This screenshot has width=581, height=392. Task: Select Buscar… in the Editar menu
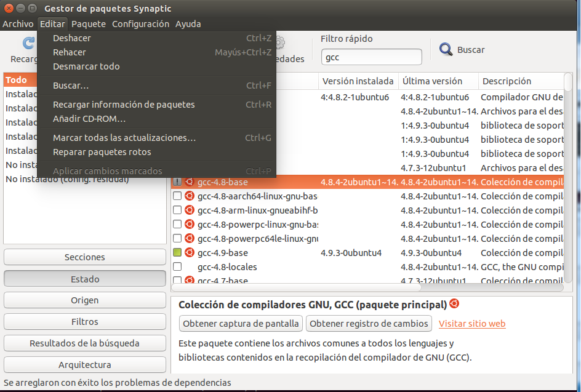(157, 86)
